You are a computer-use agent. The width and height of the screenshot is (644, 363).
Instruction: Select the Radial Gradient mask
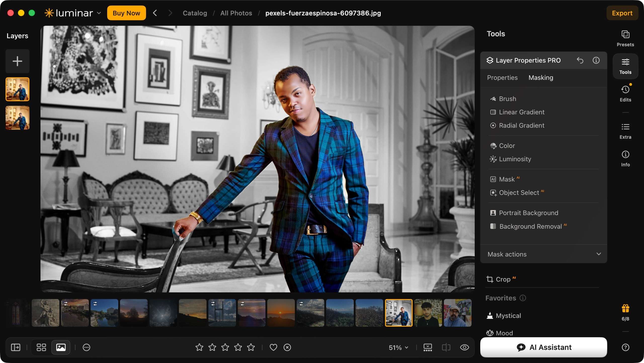(517, 126)
